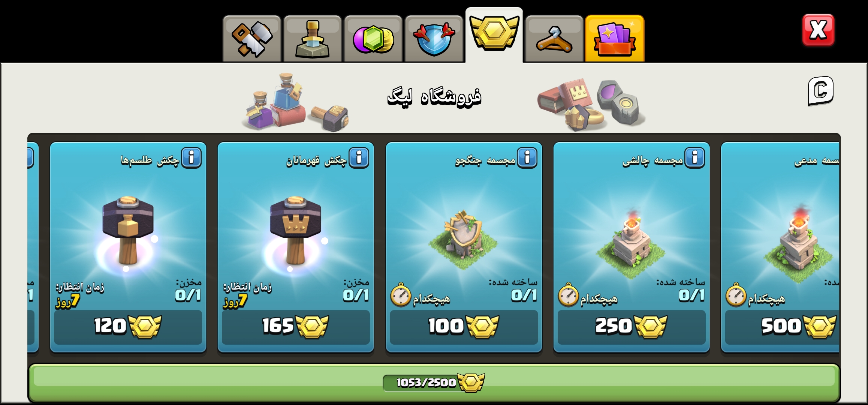This screenshot has width=868, height=405.
Task: Buy Hammer of Heroes for 165 medals
Action: (x=296, y=327)
